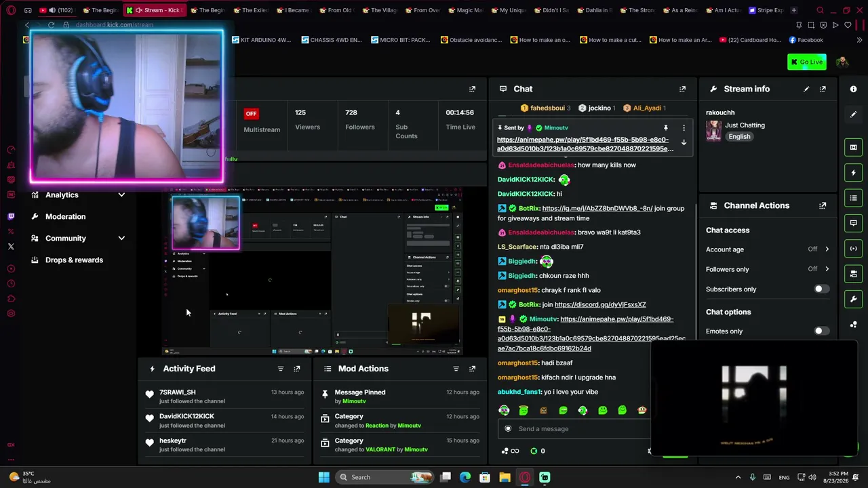The image size is (868, 488).
Task: Pop out the Activity Feed panel
Action: (297, 369)
